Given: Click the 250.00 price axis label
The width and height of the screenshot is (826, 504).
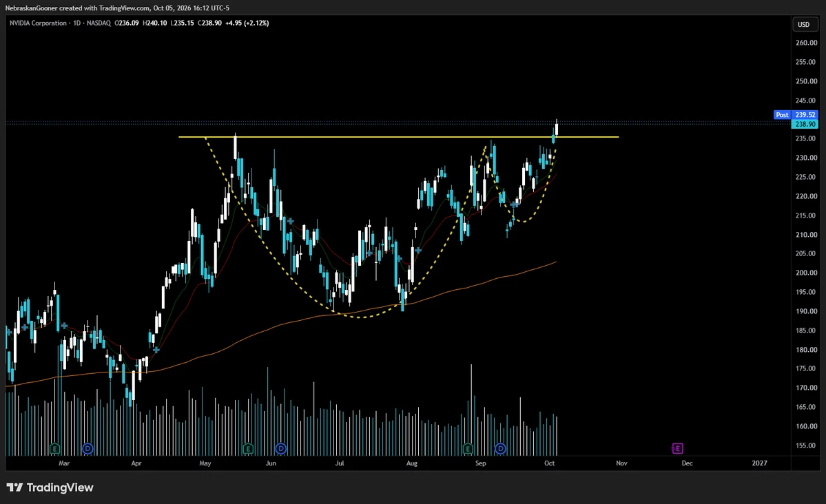Looking at the screenshot, I should coord(806,82).
